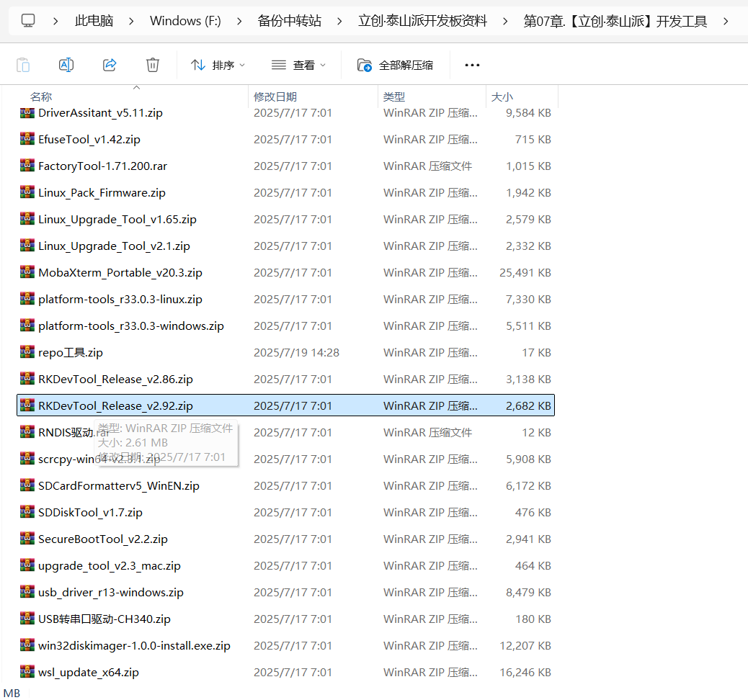Click the 715 KB size cell
Image resolution: width=748 pixels, height=700 pixels.
coord(533,139)
